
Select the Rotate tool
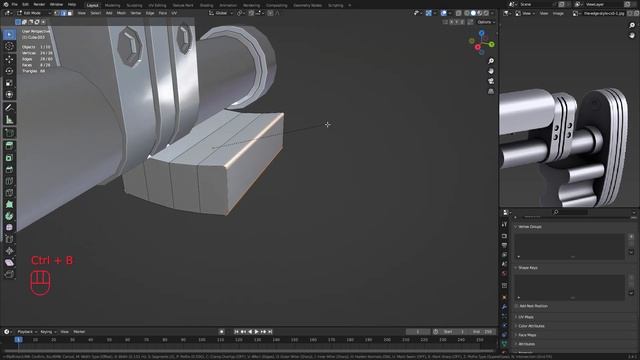tap(9, 71)
